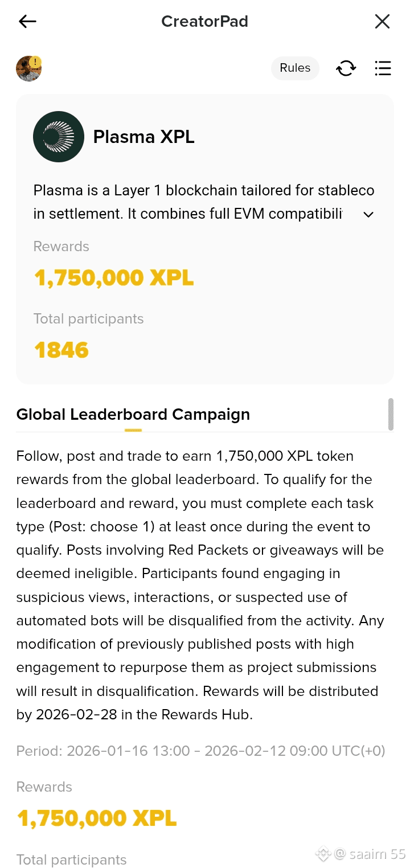Screen dimensions: 410x868
Task: Click the lower 1,750,000 XPL rewards amount
Action: tap(97, 818)
